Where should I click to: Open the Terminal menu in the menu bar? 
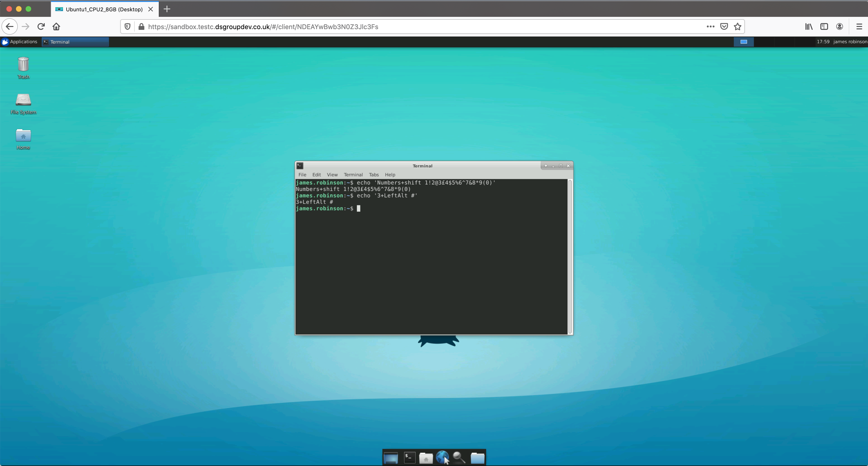coord(353,175)
